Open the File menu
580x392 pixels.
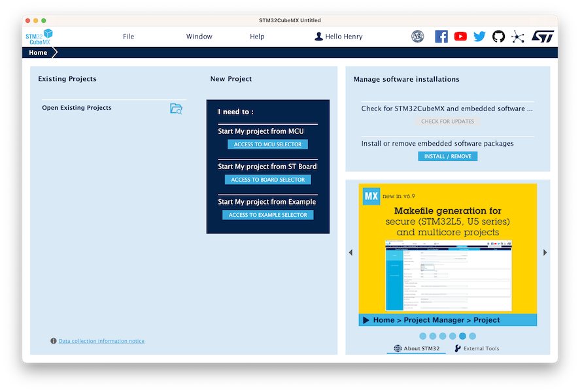tap(128, 36)
